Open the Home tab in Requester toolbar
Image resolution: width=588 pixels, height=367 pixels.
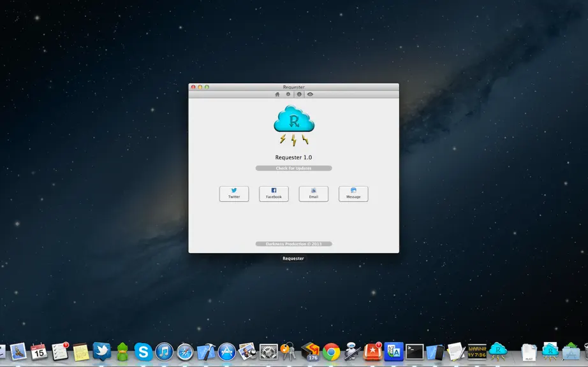[x=277, y=94]
